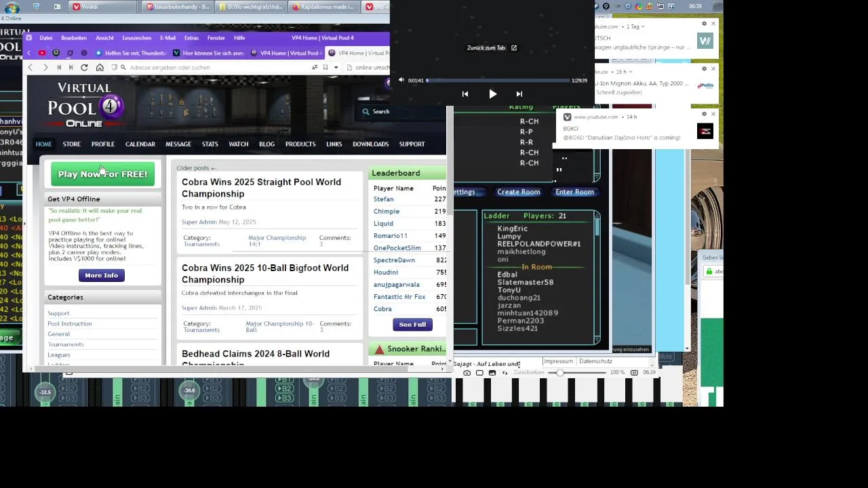Click the Play Now For FREE! button
This screenshot has width=868, height=488.
102,174
